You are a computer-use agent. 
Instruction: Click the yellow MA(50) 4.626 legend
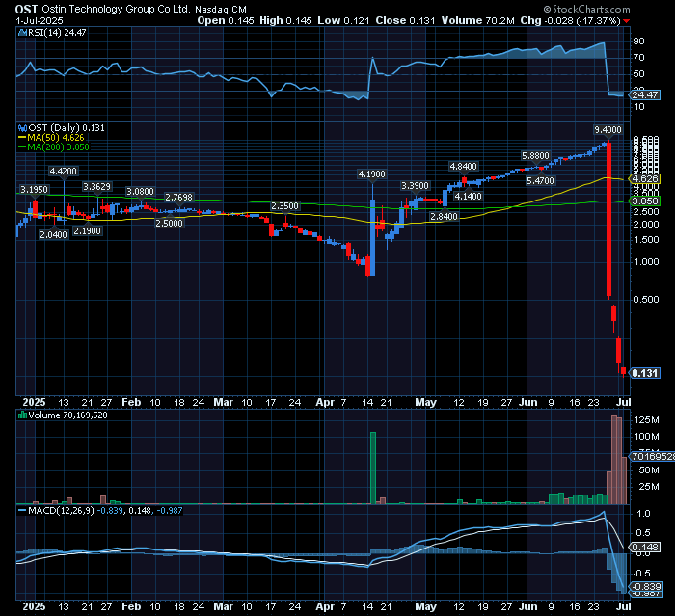pos(51,137)
